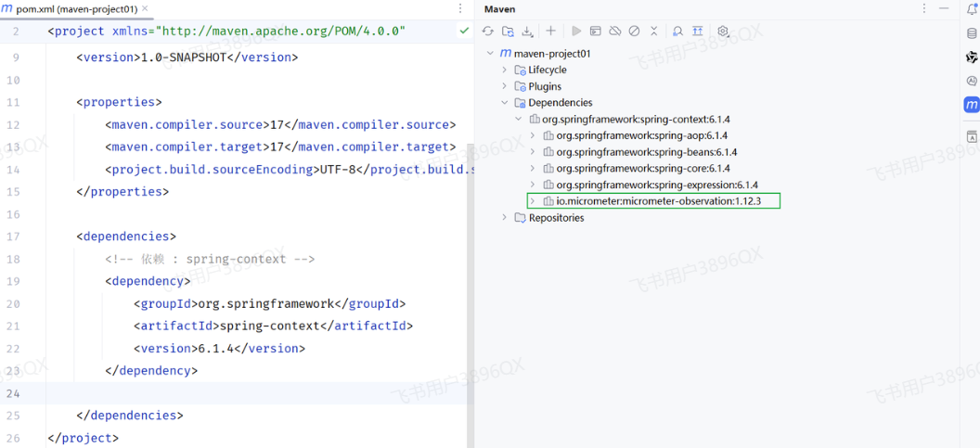Click maven.compiler.source value on line 12
Image resolution: width=980 pixels, height=448 pixels.
tap(277, 125)
